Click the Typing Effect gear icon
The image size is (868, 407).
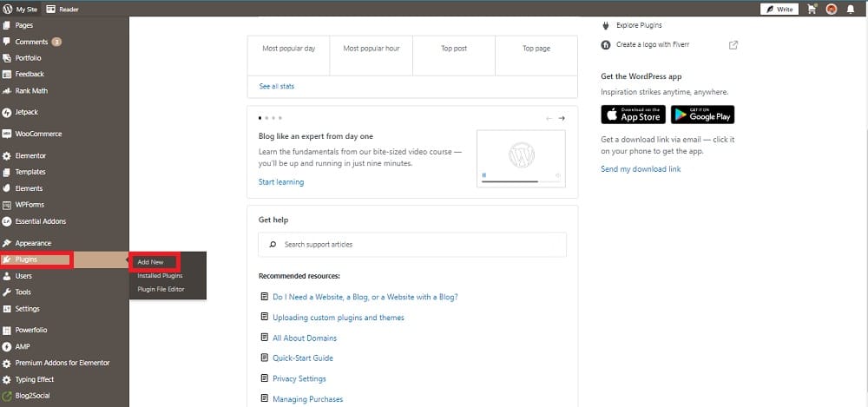7,380
